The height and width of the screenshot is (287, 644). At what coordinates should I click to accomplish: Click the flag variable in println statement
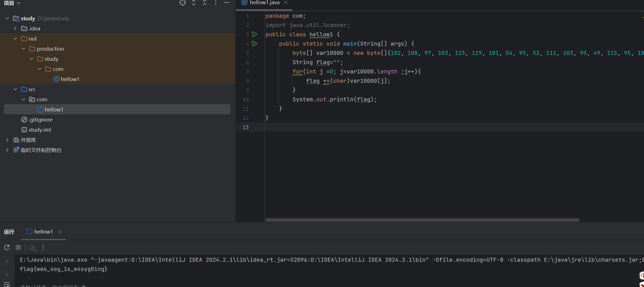363,99
